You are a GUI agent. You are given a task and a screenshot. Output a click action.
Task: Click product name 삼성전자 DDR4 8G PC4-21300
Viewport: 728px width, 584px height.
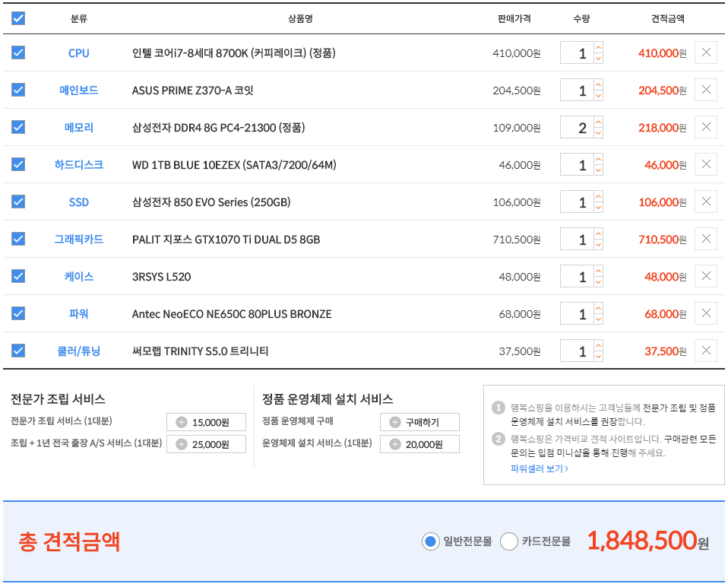(x=218, y=127)
